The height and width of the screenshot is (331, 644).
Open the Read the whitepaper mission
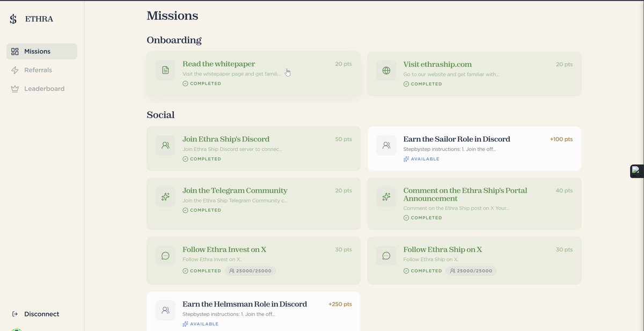(253, 74)
